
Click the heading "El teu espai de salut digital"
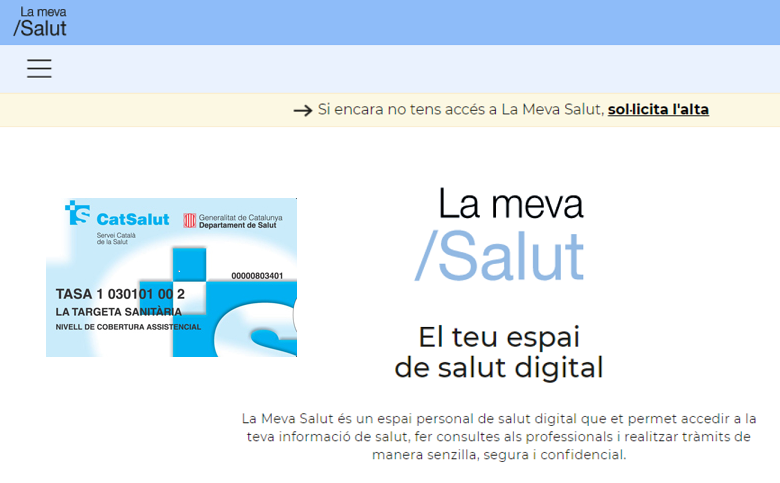point(499,352)
